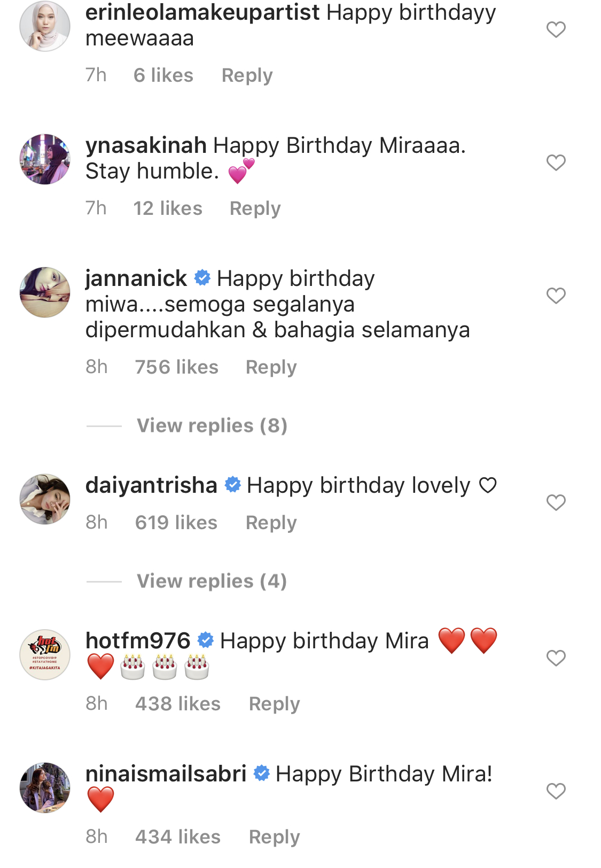
Task: Open daiyantrisha username link
Action: pos(151,485)
